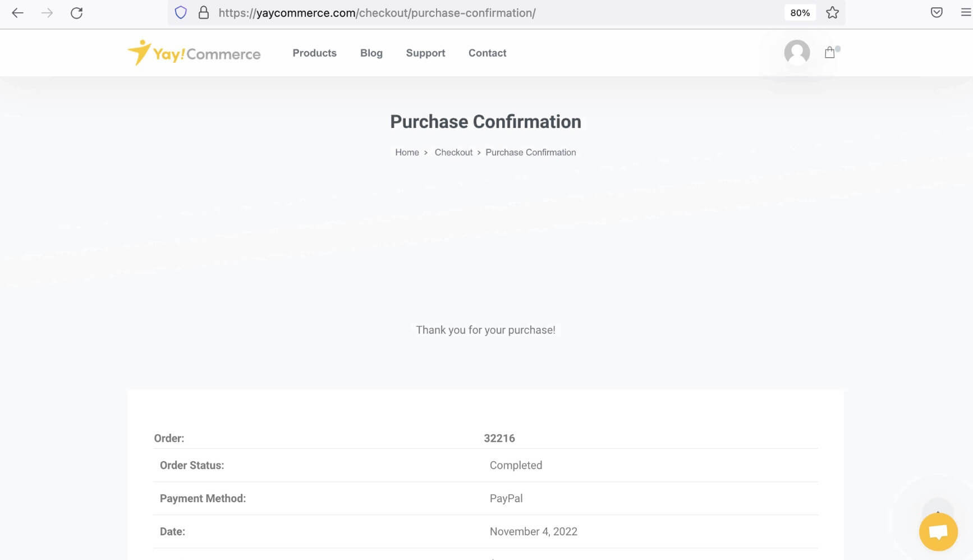Screen dimensions: 973x560
Task: Open the Products menu item
Action: (x=314, y=53)
